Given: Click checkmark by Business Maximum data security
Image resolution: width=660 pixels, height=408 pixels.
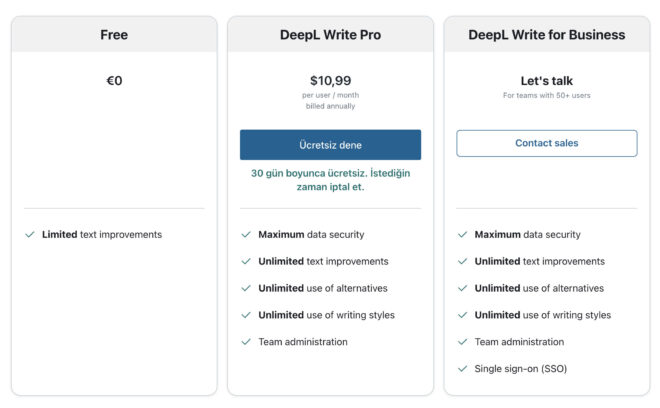Looking at the screenshot, I should [462, 235].
